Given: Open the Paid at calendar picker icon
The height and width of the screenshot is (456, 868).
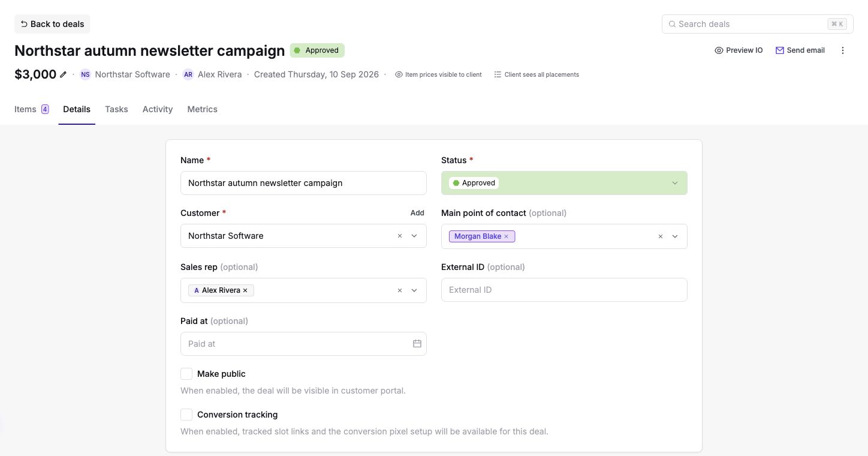Looking at the screenshot, I should tap(417, 344).
